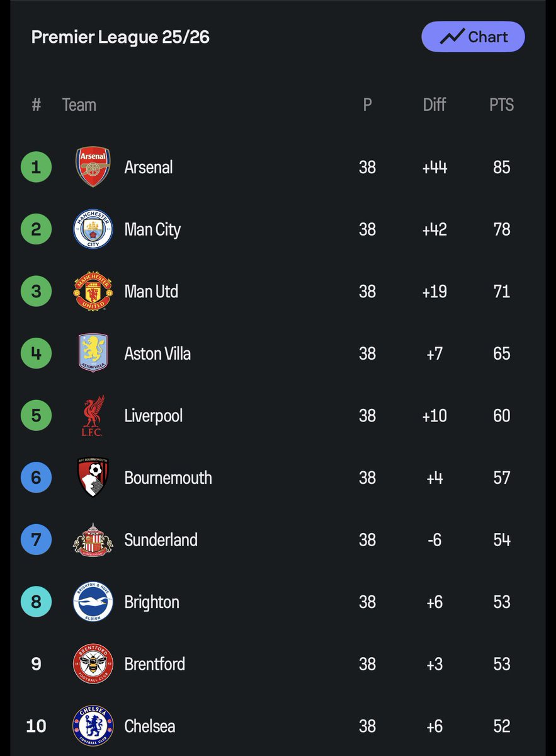Image resolution: width=556 pixels, height=756 pixels.
Task: Open Aston Villa team name link
Action: [157, 353]
